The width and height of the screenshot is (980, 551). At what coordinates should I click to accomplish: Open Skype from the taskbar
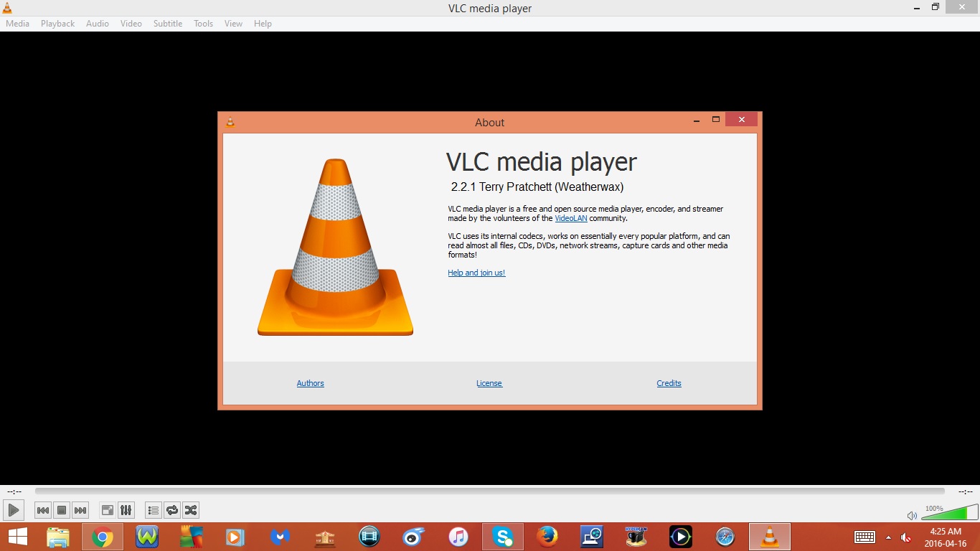[503, 537]
